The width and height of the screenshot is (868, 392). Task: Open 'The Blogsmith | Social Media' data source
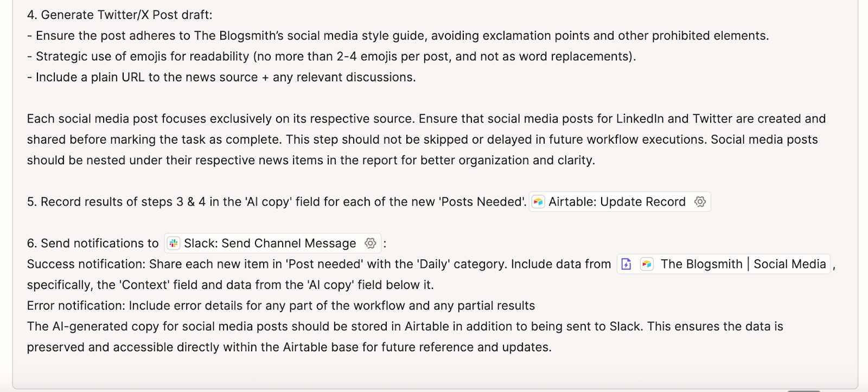(x=743, y=264)
